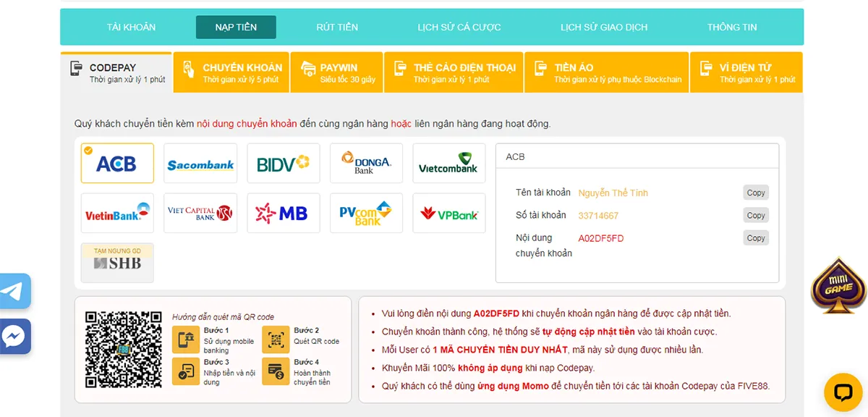View LỊCH SỬ CÁ CƯỢC
This screenshot has height=417, width=868.
coord(459,27)
